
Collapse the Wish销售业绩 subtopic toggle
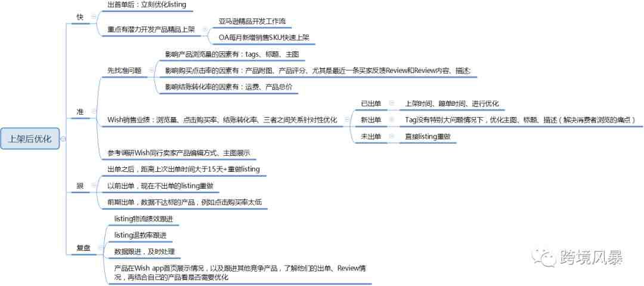coord(346,120)
